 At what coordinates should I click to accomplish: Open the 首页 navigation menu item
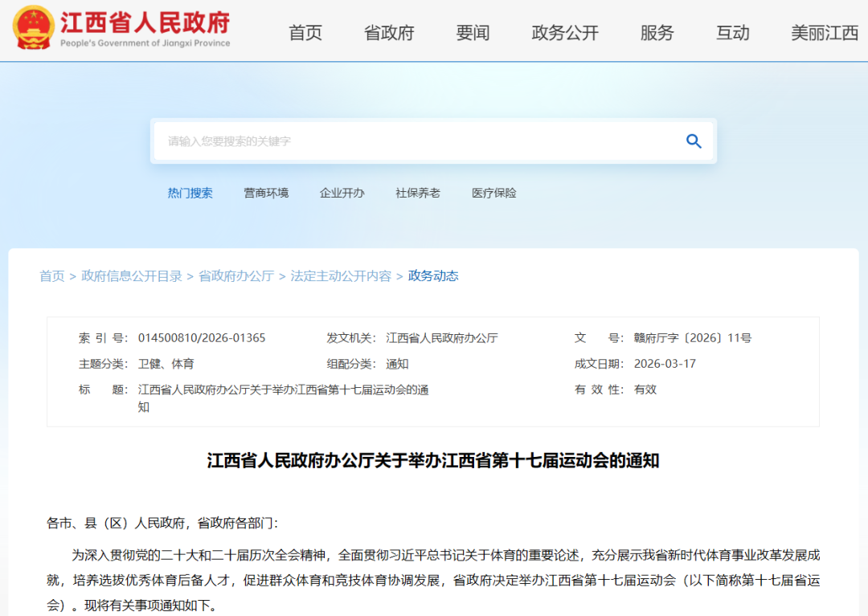pyautogui.click(x=305, y=33)
